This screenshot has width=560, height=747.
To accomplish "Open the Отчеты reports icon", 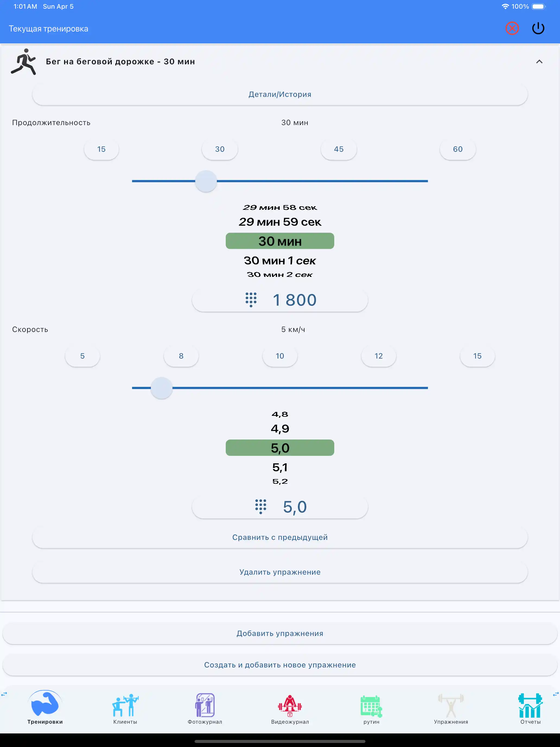I will pos(530,705).
